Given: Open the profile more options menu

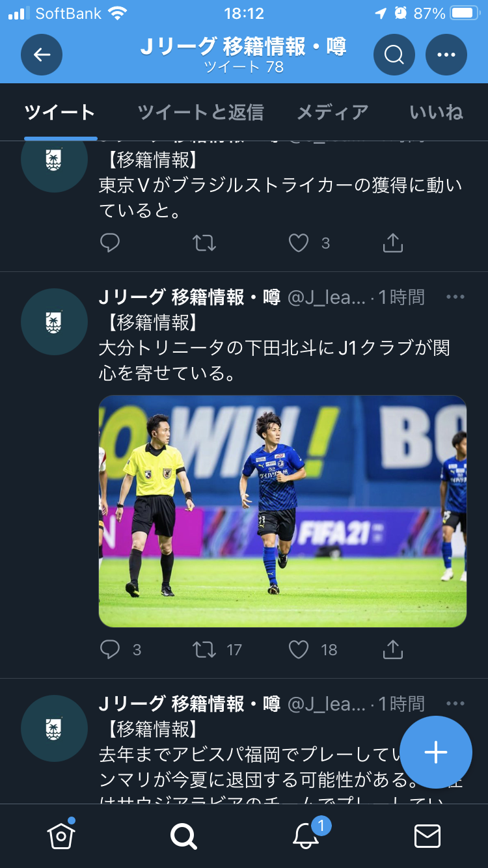Looking at the screenshot, I should pos(446,55).
